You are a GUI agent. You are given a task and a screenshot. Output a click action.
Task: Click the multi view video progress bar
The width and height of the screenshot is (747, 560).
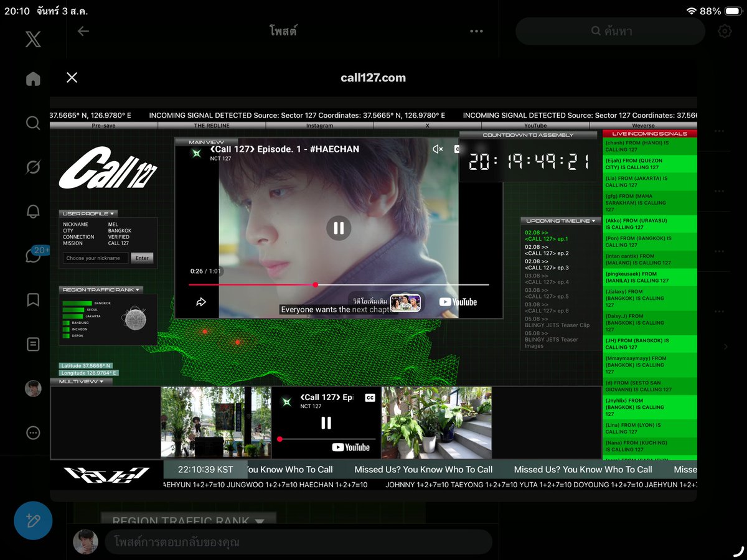pos(326,439)
